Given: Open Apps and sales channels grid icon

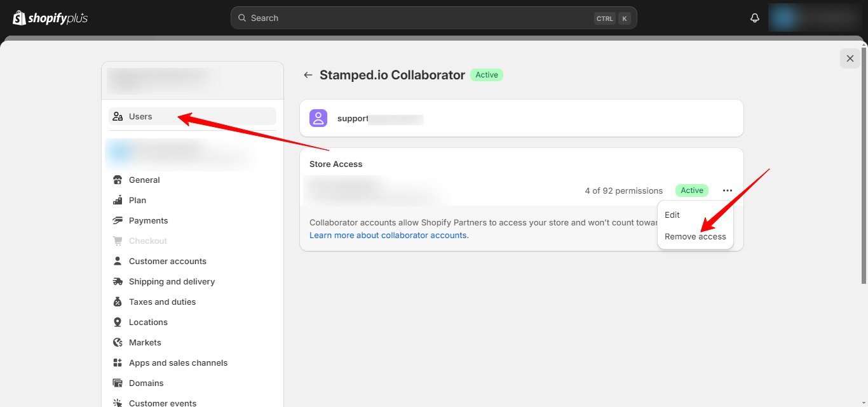Looking at the screenshot, I should pos(118,363).
